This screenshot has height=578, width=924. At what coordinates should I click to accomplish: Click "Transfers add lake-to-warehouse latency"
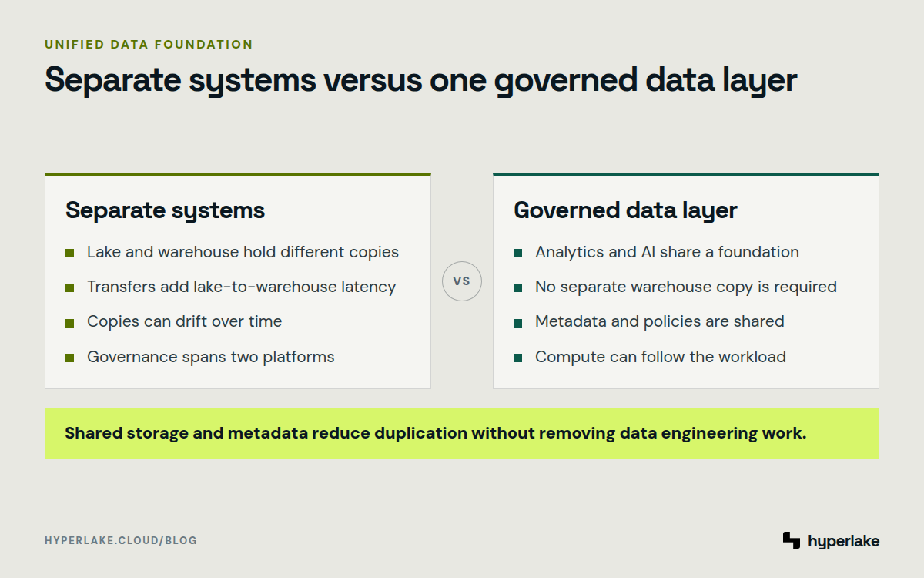click(241, 287)
